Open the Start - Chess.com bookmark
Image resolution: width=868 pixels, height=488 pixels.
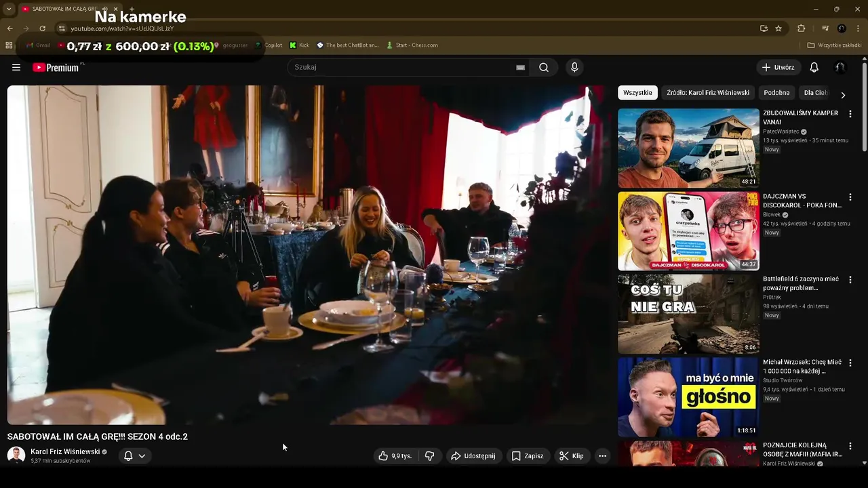click(x=412, y=45)
